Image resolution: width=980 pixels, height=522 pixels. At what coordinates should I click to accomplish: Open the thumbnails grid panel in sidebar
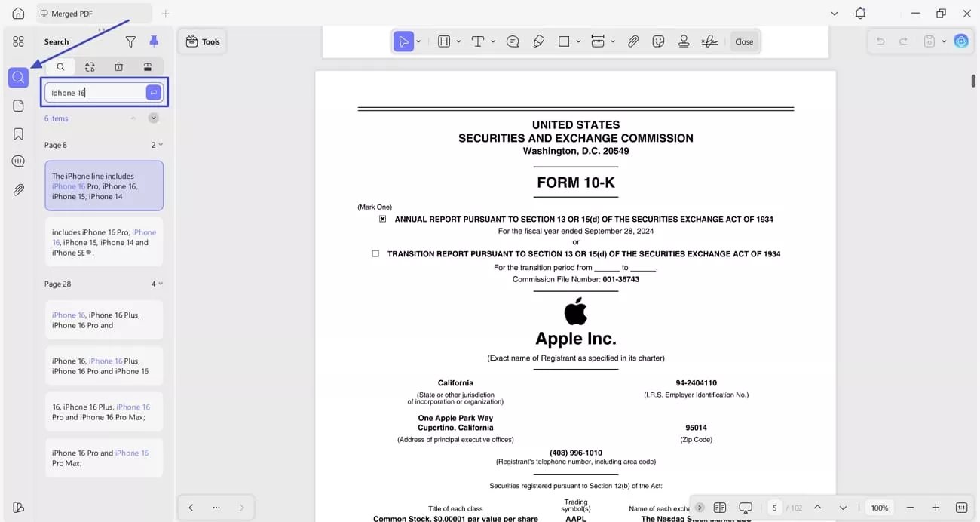point(18,41)
